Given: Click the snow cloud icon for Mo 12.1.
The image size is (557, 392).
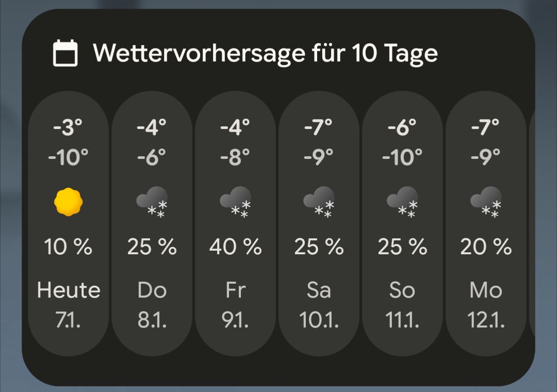Looking at the screenshot, I should [485, 202].
